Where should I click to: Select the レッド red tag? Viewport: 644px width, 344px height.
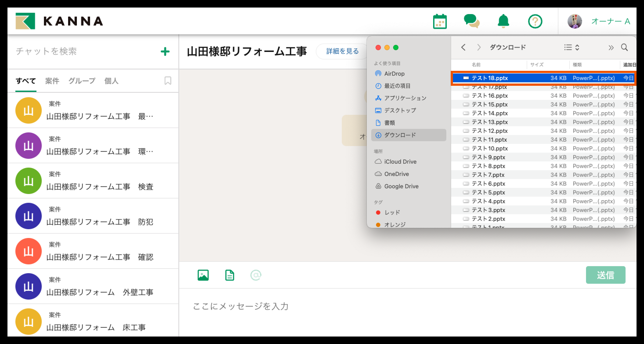392,212
